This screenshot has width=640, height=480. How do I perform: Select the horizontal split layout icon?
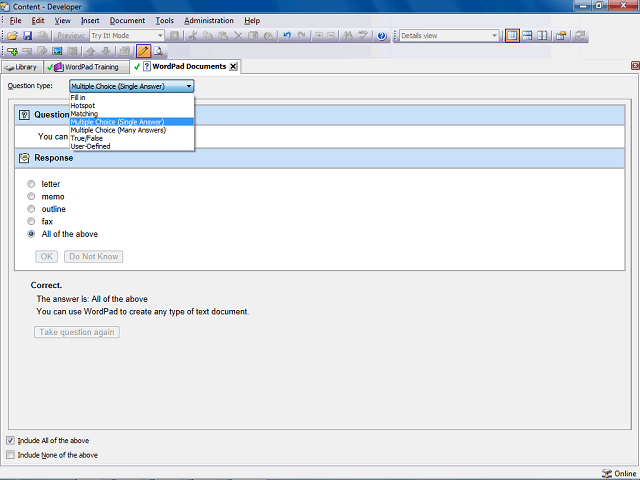tap(527, 36)
